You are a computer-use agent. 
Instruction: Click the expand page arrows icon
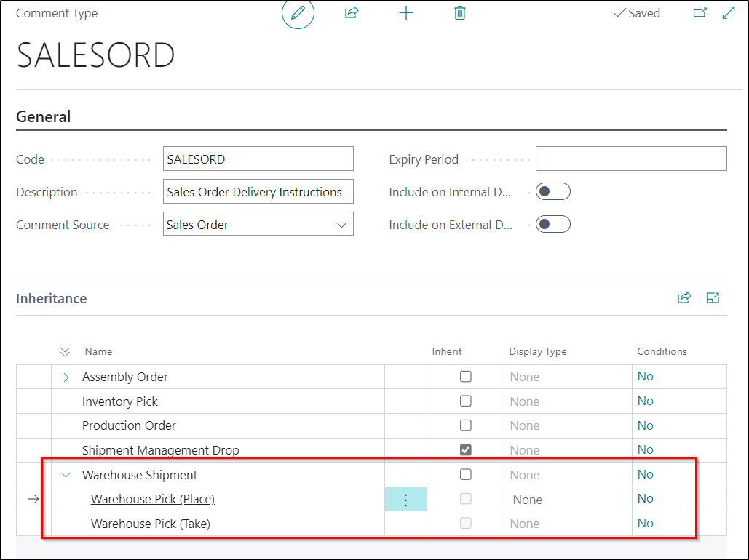click(728, 13)
